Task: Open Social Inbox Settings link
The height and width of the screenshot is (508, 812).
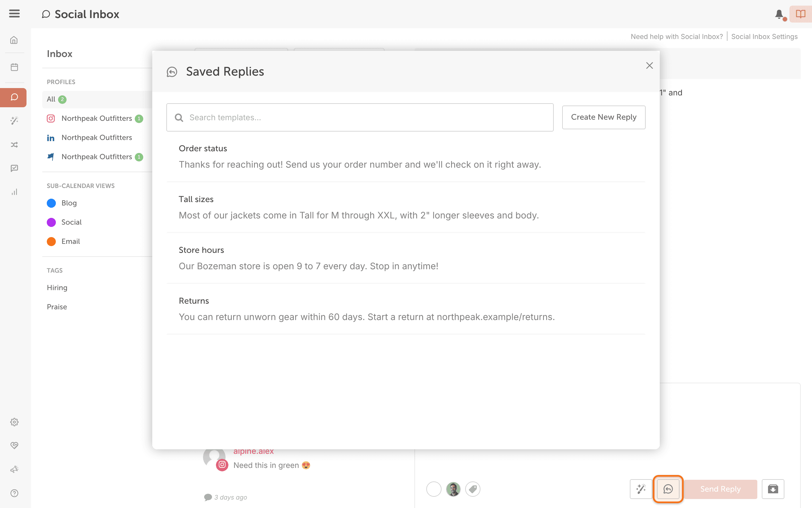Action: (764, 37)
